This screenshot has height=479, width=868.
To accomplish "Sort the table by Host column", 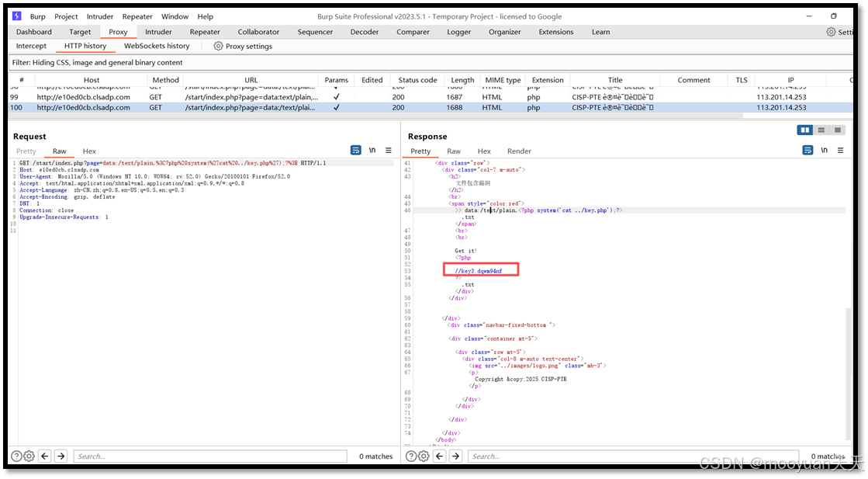I will pyautogui.click(x=92, y=80).
